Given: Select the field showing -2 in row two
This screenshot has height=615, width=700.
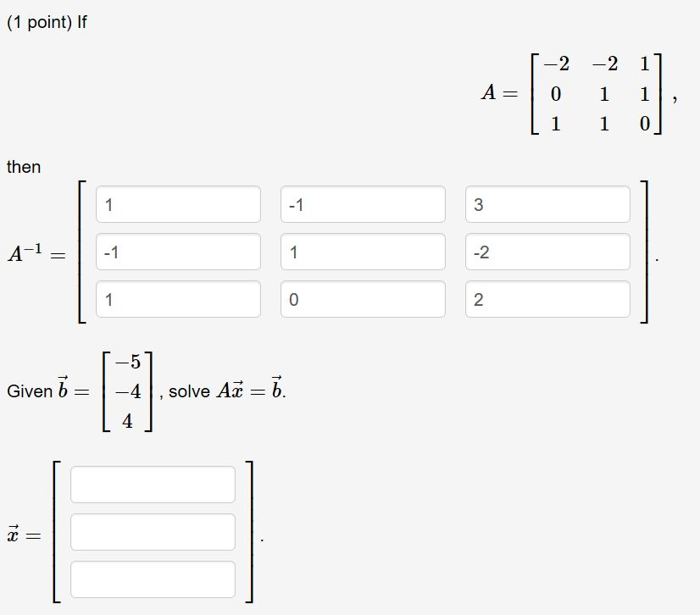Looking at the screenshot, I should 547,251.
